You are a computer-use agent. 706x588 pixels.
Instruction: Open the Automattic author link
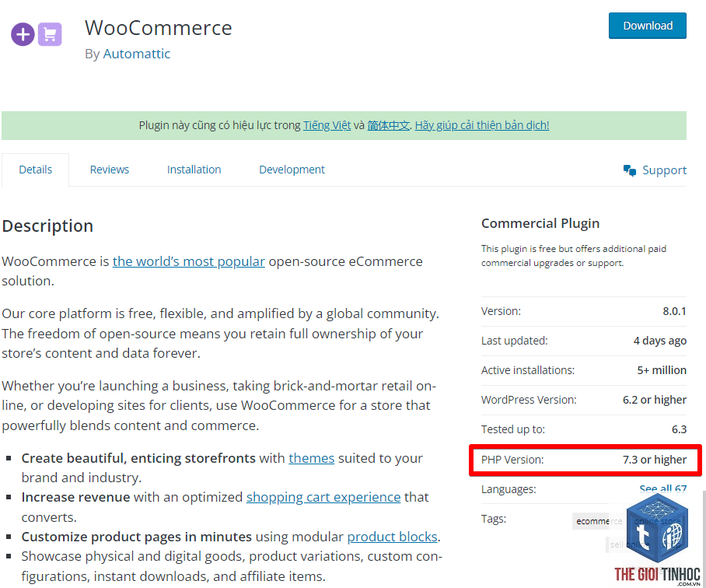136,54
